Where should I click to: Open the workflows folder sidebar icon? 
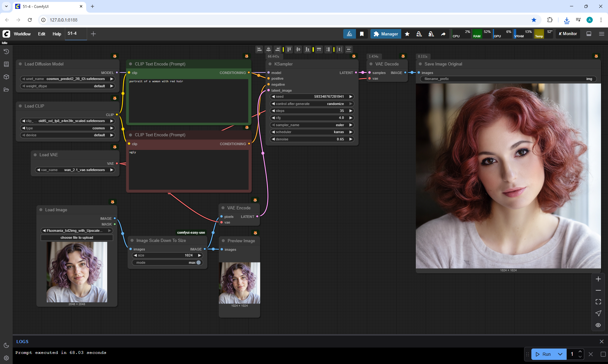[x=6, y=89]
